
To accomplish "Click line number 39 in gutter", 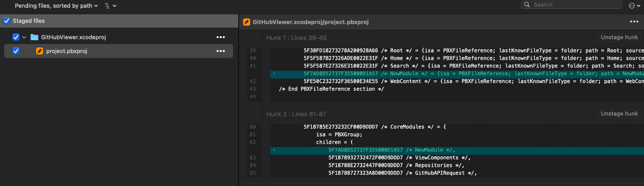I will pos(252,50).
